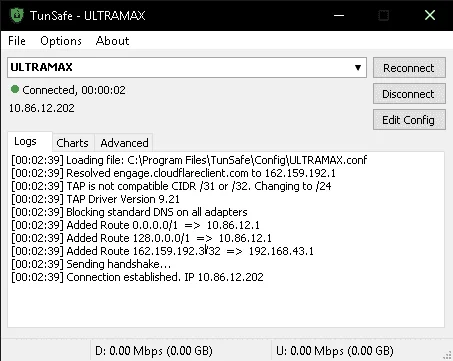Click the 'Added Route 162.159.192.3/32' log line
This screenshot has width=453, height=361.
point(162,251)
